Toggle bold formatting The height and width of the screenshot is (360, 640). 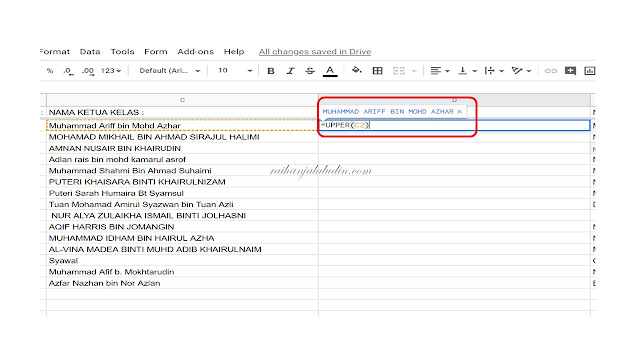pos(271,71)
